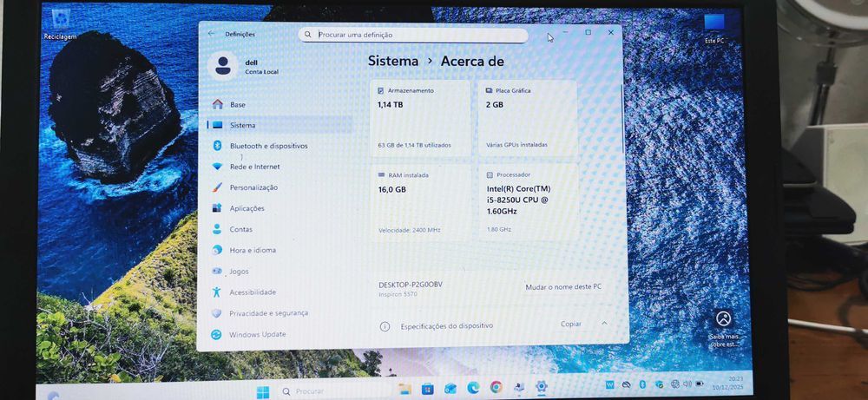Open the Placa Gráfica card

click(x=528, y=118)
